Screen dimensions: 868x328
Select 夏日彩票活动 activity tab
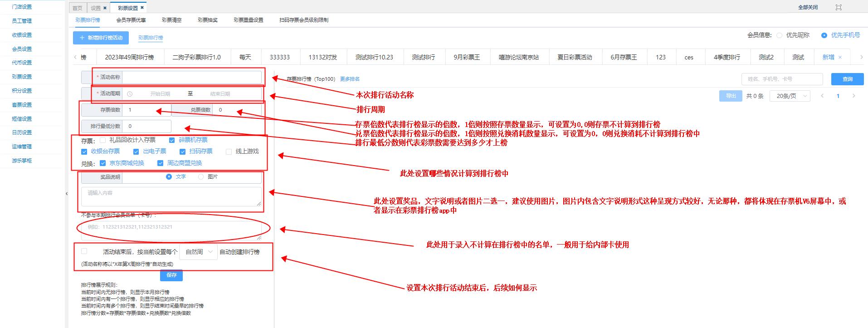point(575,57)
